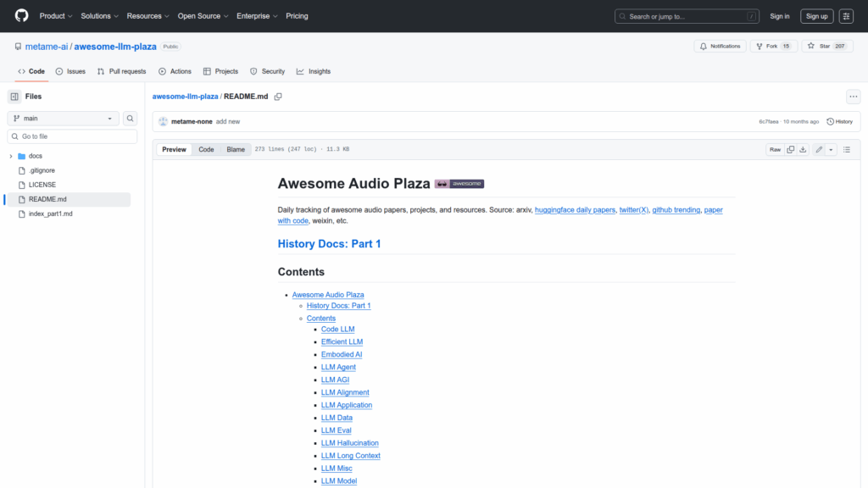This screenshot has height=488, width=868.
Task: Open the History Docs: Part 1 heading link
Action: tap(330, 243)
